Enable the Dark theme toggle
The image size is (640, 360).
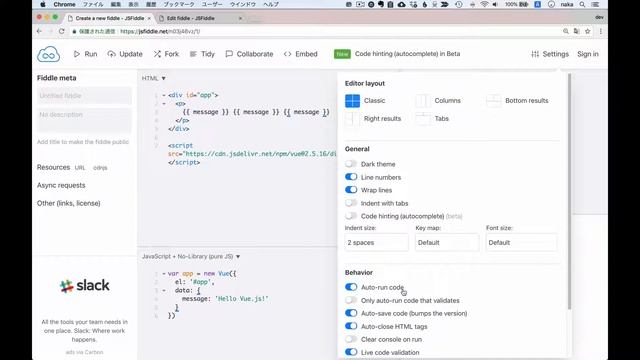point(351,164)
